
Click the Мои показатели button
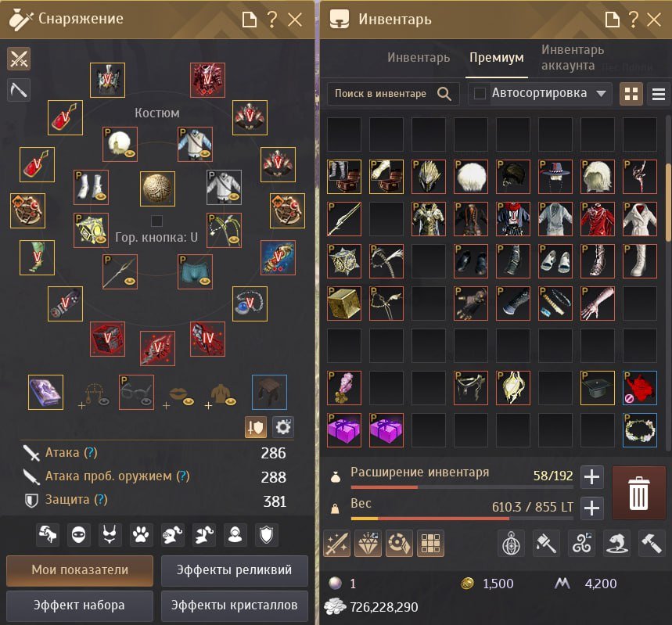point(80,570)
